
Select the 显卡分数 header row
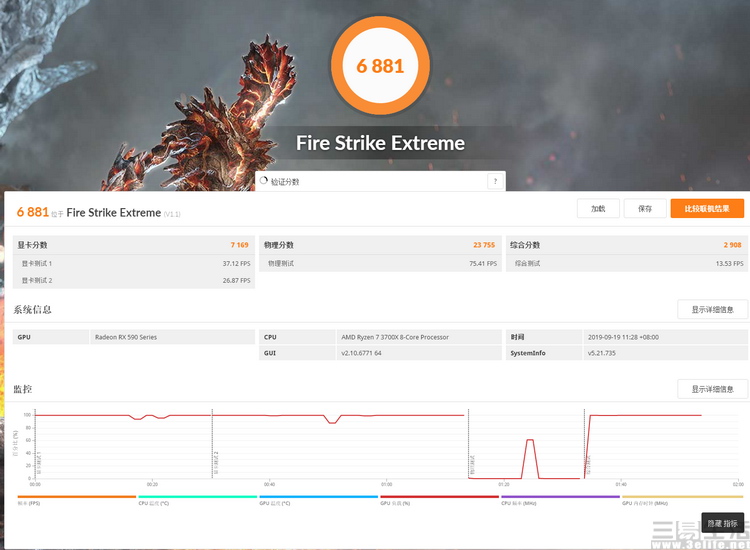[x=133, y=245]
